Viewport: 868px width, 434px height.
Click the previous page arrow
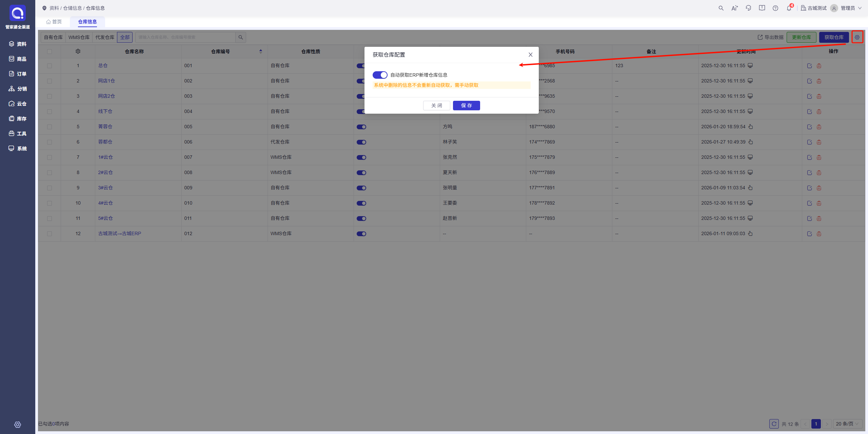click(x=805, y=424)
